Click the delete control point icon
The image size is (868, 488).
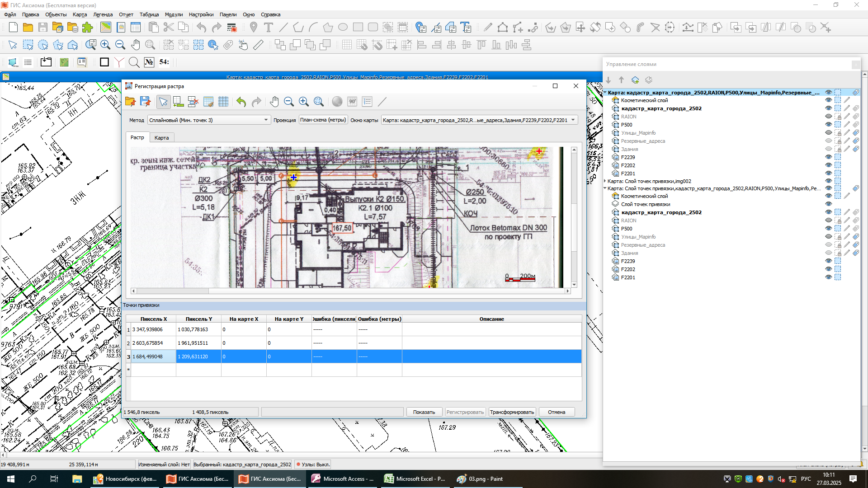click(x=193, y=102)
